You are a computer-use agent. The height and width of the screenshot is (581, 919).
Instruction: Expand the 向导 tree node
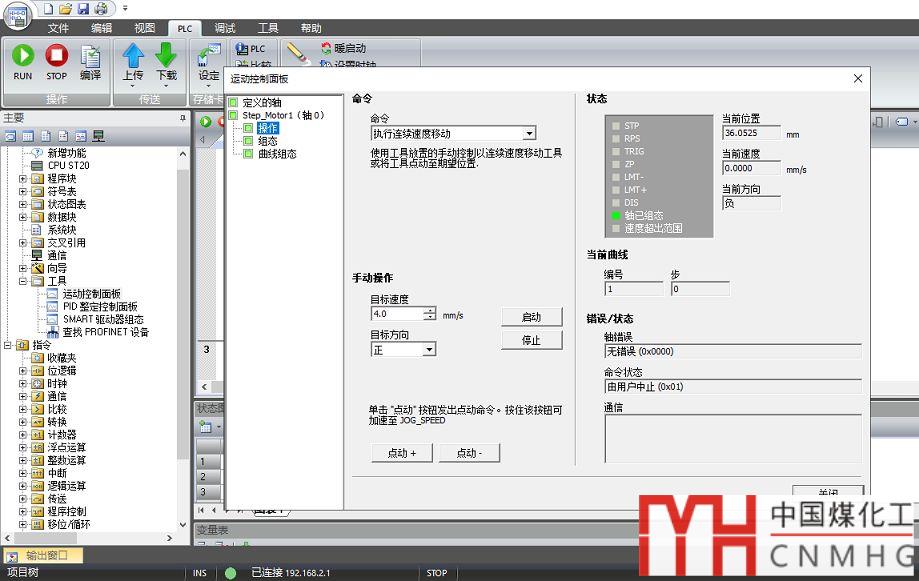[x=22, y=268]
